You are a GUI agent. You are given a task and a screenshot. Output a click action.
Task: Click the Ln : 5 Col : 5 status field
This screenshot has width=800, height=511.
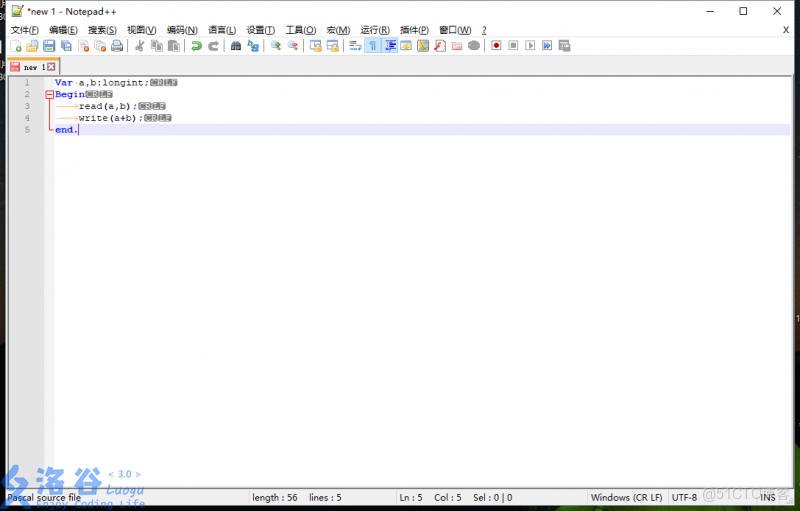(x=430, y=497)
